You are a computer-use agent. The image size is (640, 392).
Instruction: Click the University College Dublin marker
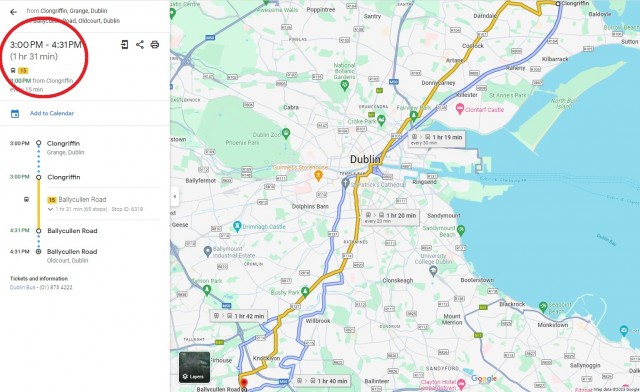(x=433, y=270)
